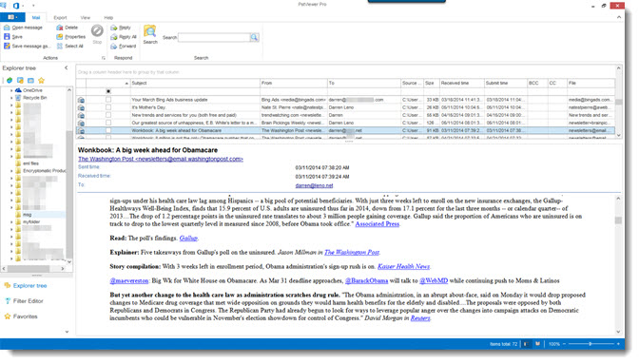Click the Delete icon in Actions
Image resolution: width=639 pixels, height=364 pixels.
pos(60,28)
